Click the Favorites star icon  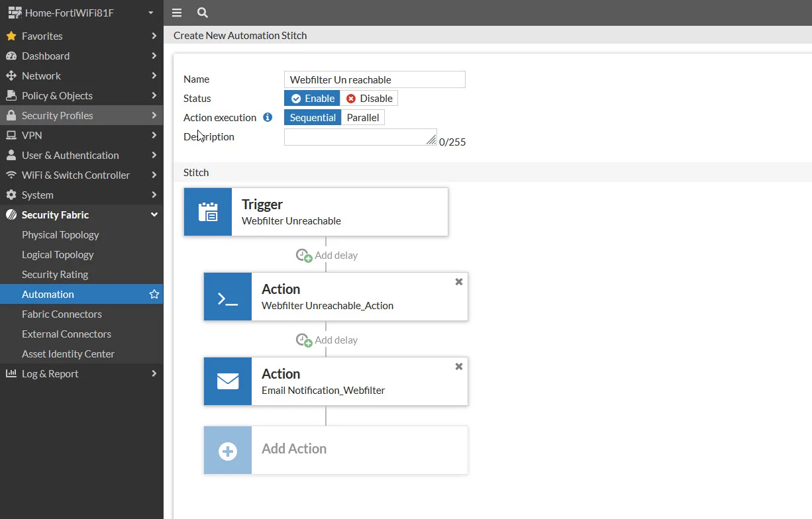[11, 36]
